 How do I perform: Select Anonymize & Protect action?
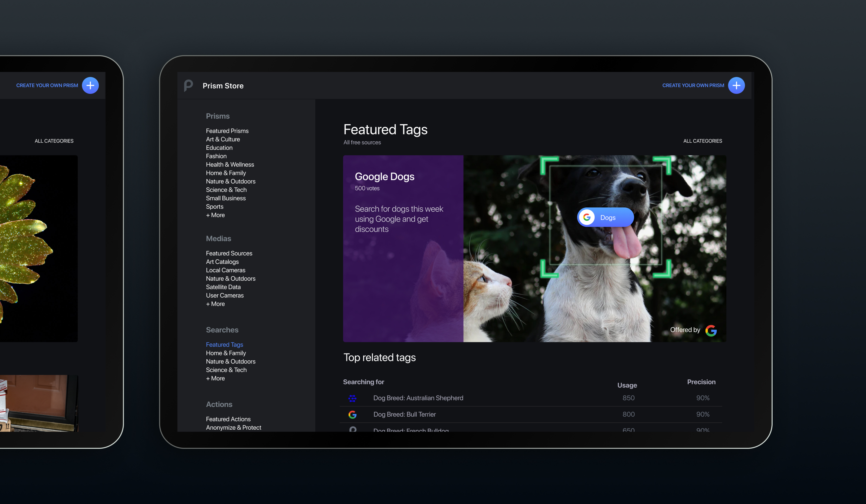[233, 427]
